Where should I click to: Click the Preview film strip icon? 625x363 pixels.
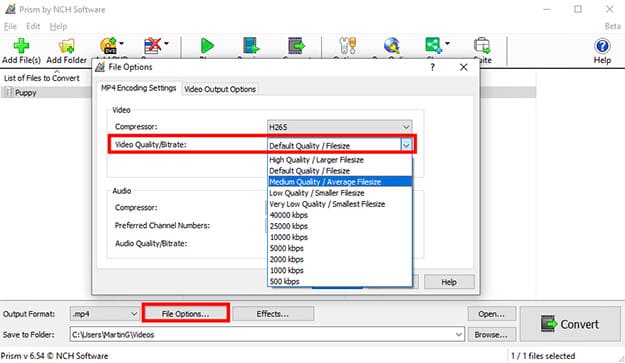(251, 46)
